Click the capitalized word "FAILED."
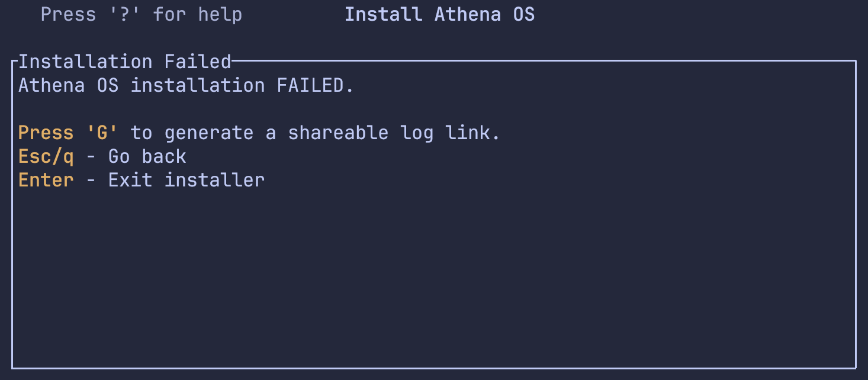 (x=315, y=85)
